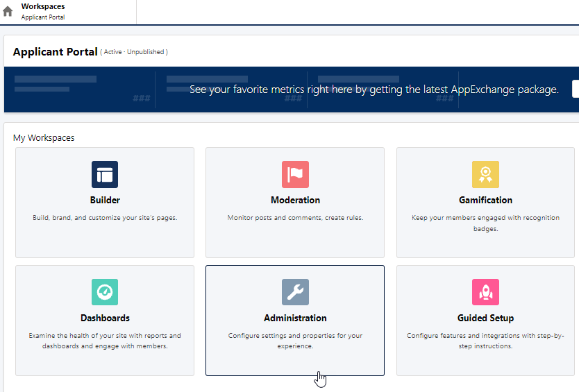Screen dimensions: 579x392
Task: Open the Builder workspace title
Action: (x=105, y=200)
